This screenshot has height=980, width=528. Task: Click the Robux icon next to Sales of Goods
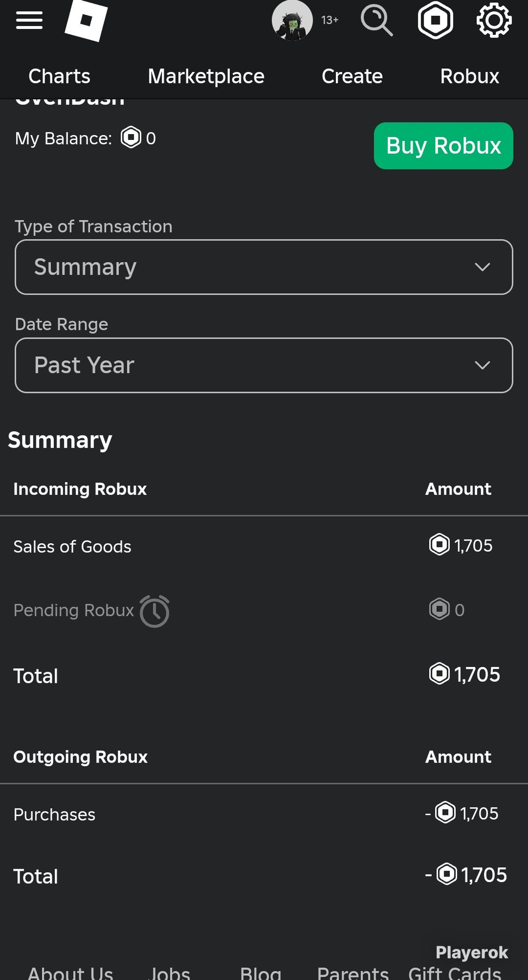pyautogui.click(x=439, y=544)
